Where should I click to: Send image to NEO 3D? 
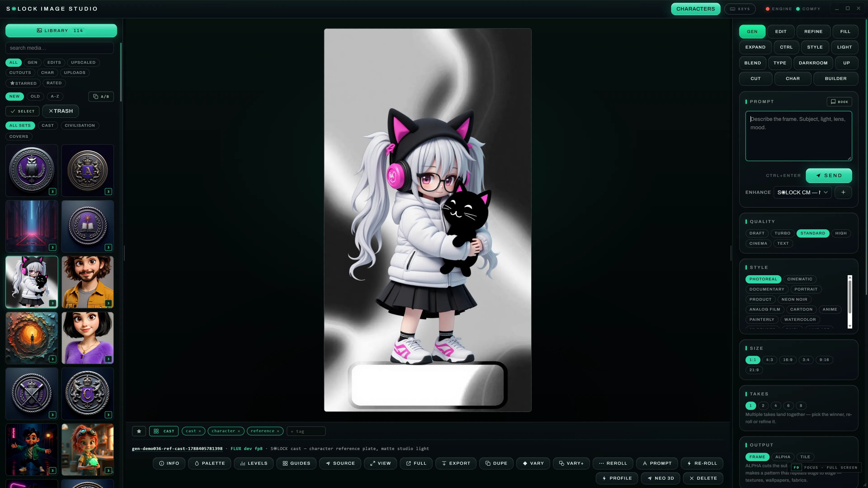(660, 478)
